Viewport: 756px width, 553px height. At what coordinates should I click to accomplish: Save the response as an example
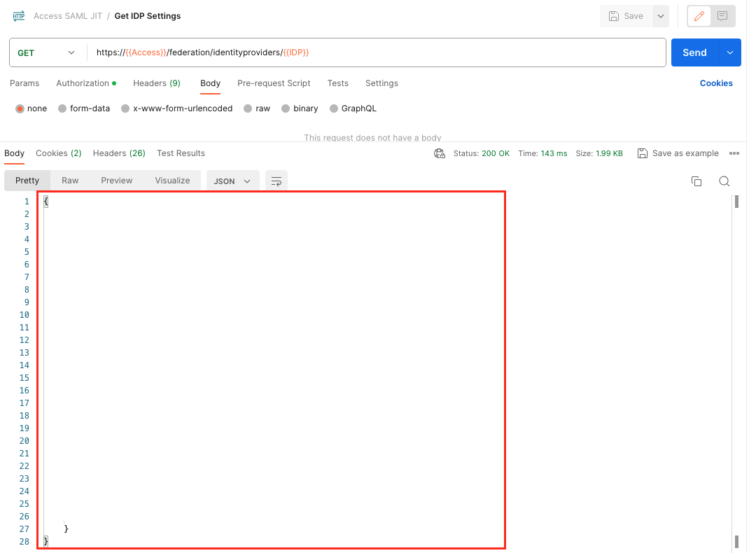678,153
